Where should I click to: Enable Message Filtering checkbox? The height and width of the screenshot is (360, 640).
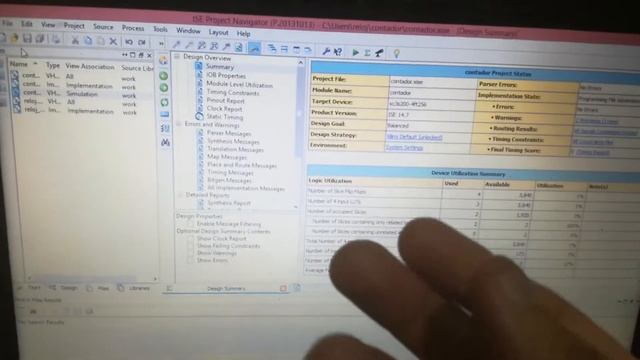pos(191,224)
